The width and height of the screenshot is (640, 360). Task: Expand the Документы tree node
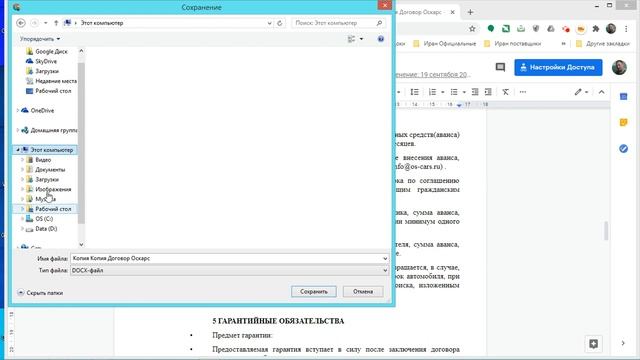22,169
